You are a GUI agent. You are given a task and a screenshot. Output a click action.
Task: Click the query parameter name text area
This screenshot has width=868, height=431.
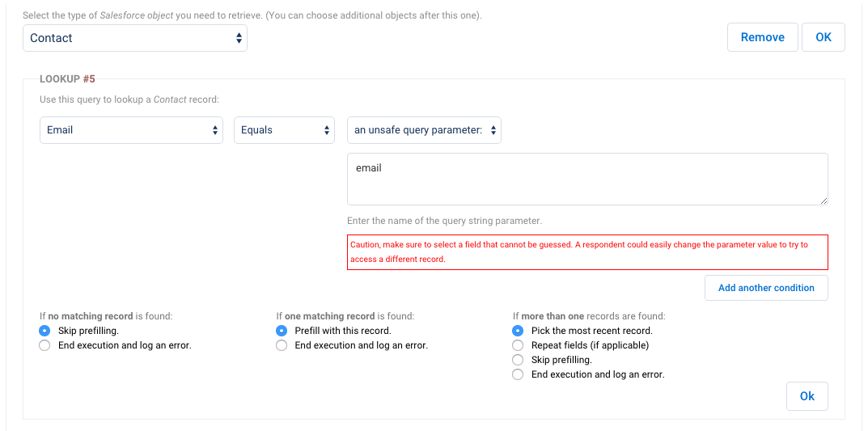(587, 179)
